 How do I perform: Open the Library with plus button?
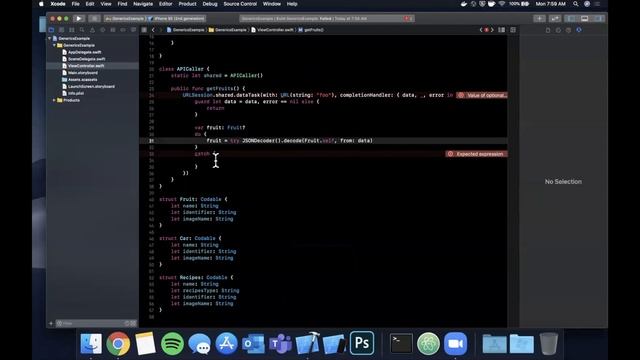(539, 18)
